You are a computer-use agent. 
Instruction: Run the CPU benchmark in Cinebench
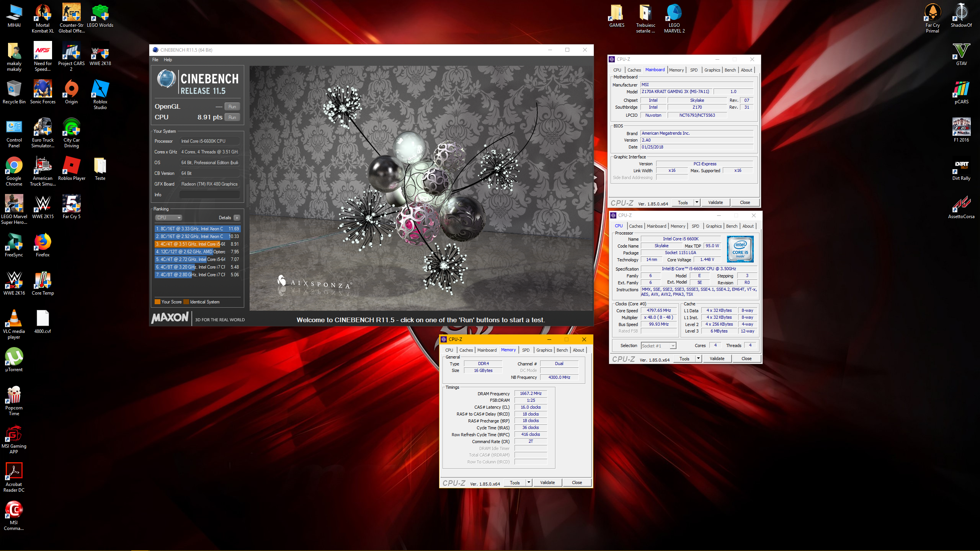pos(232,117)
